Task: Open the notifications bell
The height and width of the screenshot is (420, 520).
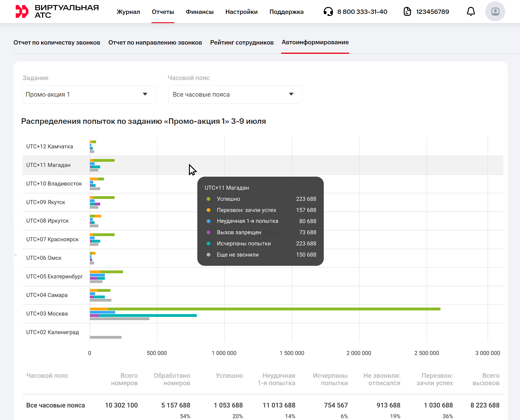Action: (471, 12)
